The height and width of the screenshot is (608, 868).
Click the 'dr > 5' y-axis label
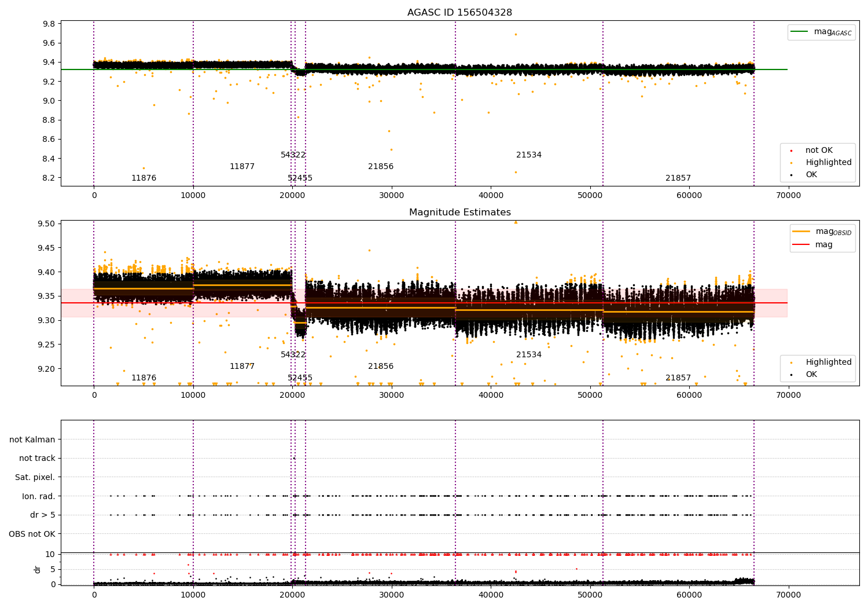42,515
